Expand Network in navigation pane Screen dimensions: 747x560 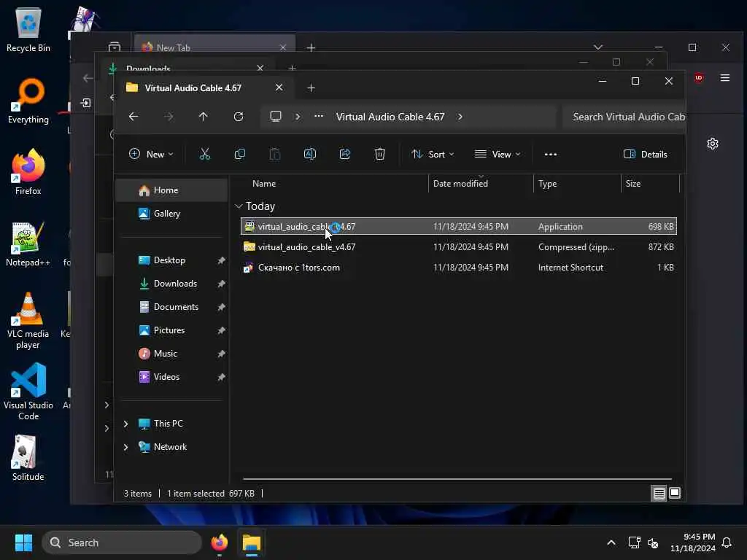click(125, 447)
